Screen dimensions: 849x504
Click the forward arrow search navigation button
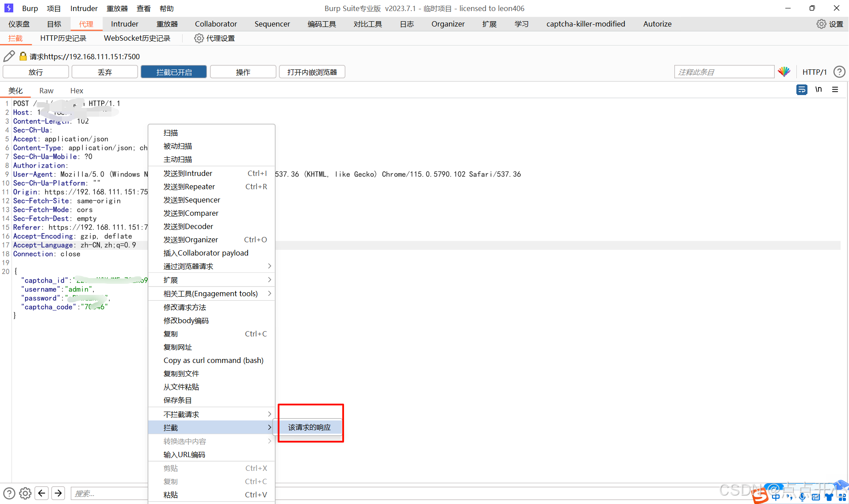click(58, 493)
